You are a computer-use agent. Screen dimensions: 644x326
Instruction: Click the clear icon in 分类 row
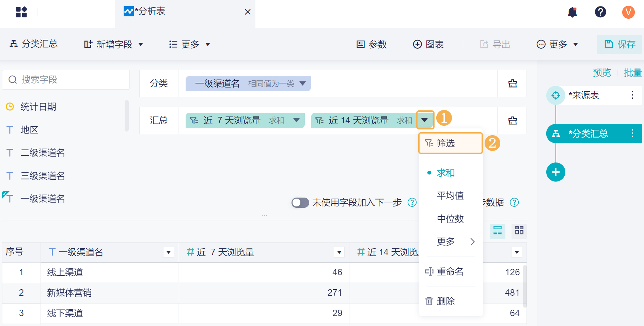point(513,83)
